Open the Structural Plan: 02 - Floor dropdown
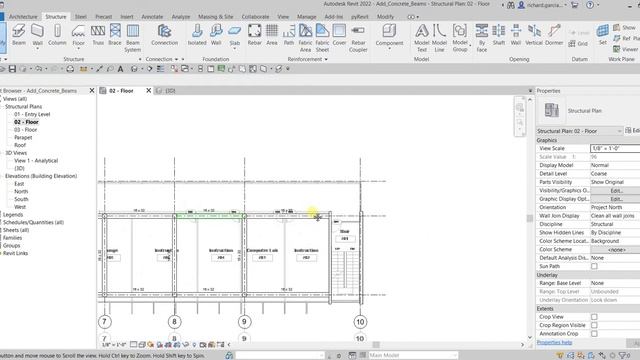This screenshot has height=360, width=640. (x=580, y=131)
